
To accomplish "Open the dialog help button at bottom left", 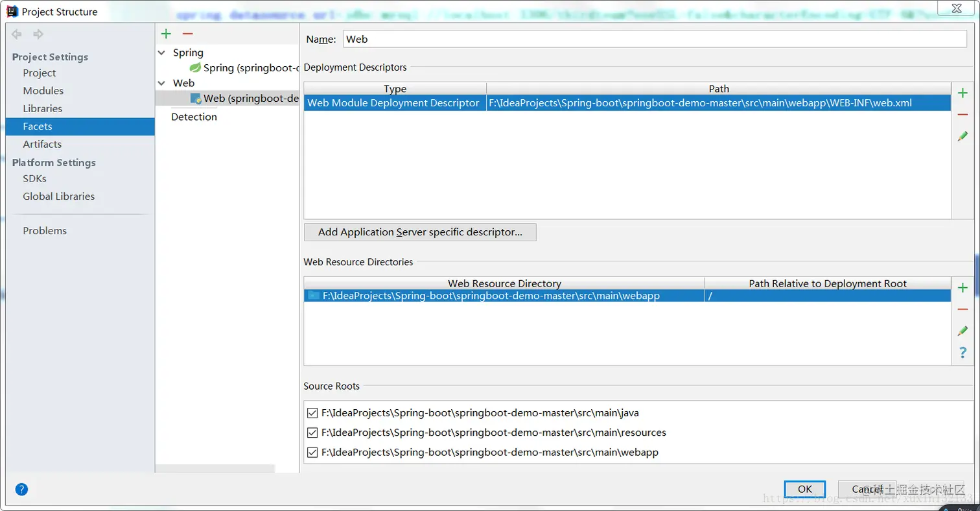I will click(x=21, y=489).
